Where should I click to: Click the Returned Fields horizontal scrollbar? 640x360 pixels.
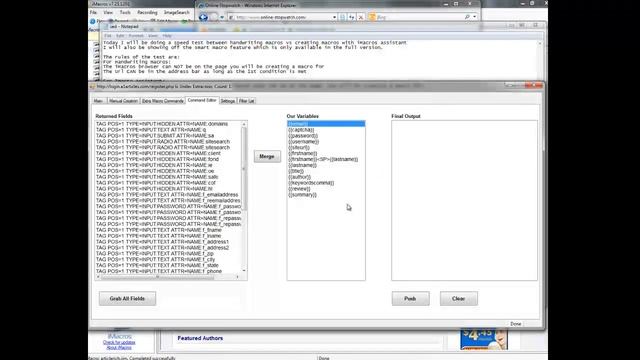coord(168,277)
